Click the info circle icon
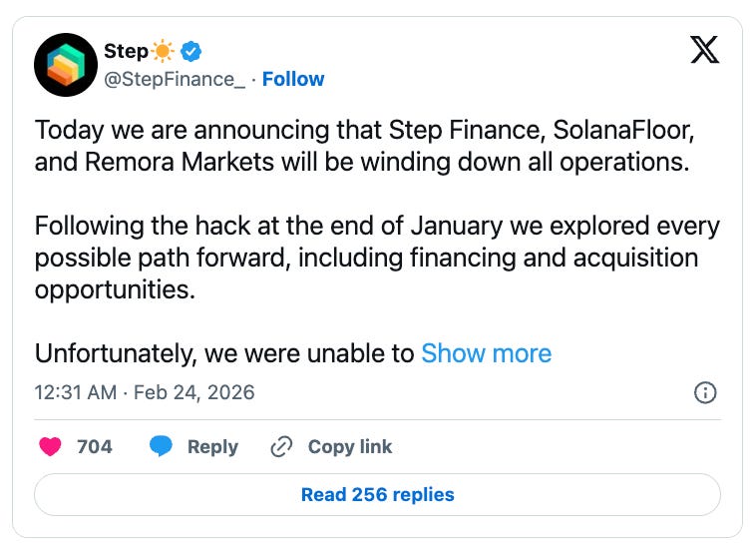The height and width of the screenshot is (549, 756). coord(704,392)
